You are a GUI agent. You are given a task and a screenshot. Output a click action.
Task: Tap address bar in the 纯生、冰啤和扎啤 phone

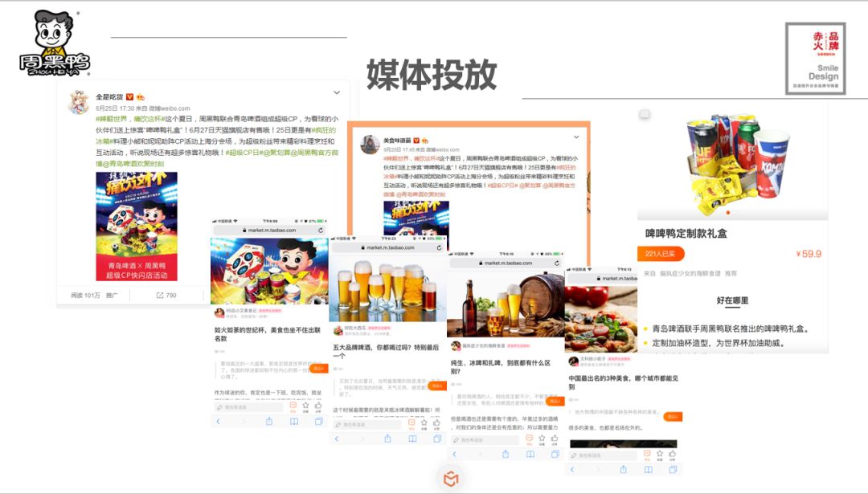pyautogui.click(x=506, y=263)
